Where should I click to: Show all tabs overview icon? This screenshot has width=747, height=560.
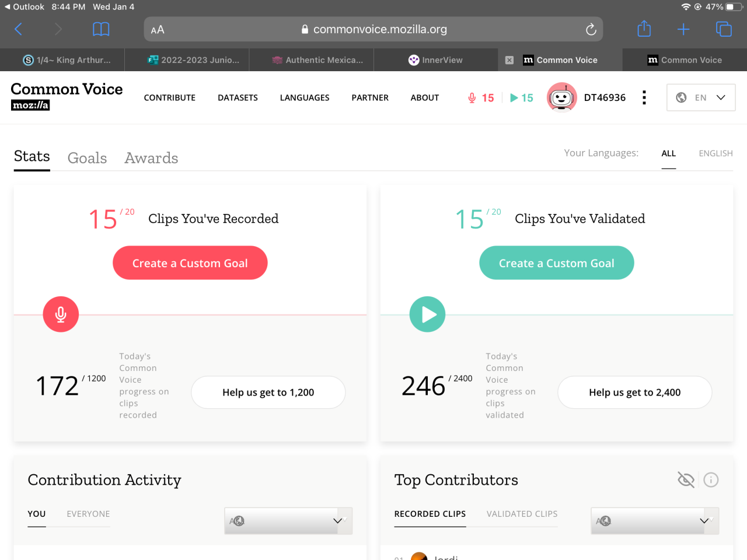click(x=724, y=29)
